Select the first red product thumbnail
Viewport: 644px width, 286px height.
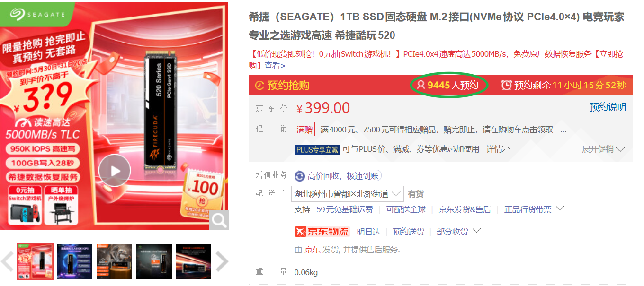click(x=35, y=261)
